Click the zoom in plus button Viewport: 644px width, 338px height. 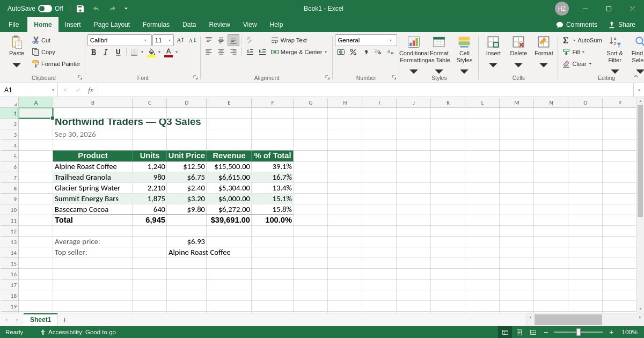tap(611, 332)
